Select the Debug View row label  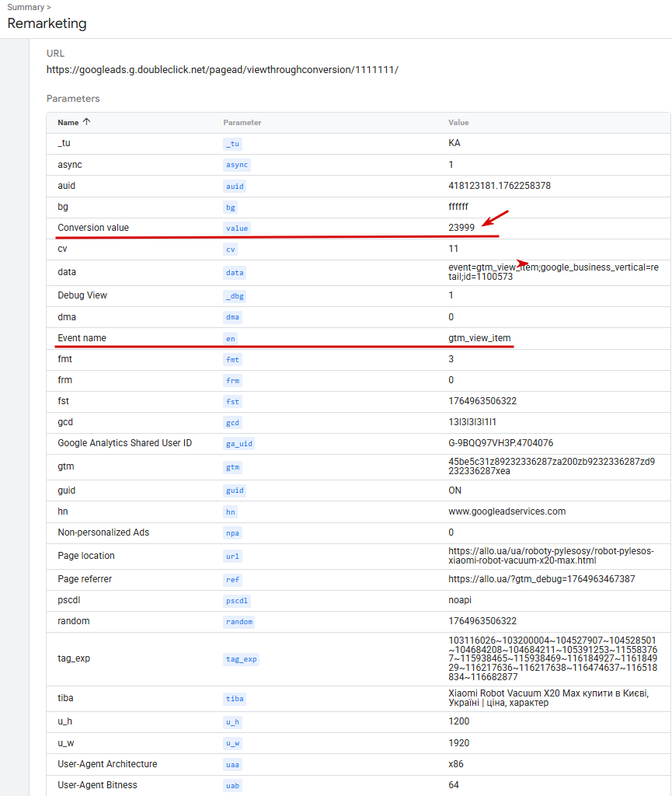pyautogui.click(x=82, y=295)
